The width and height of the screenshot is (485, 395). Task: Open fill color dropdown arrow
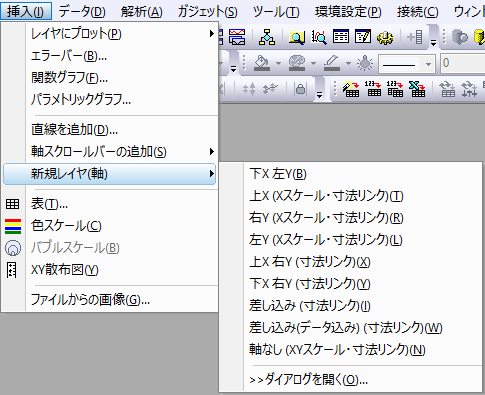click(x=278, y=63)
